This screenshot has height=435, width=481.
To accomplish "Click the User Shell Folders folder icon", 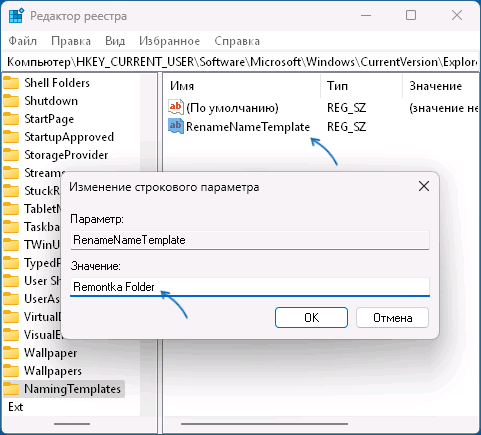I will coord(11,281).
